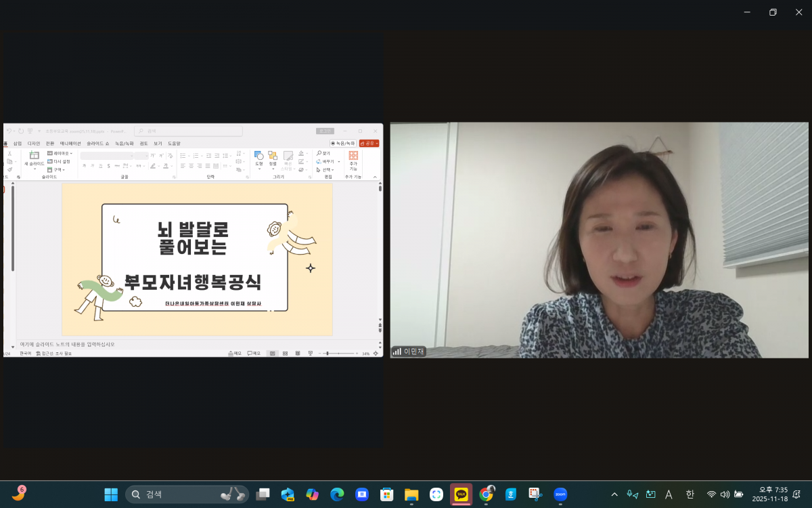Screen dimensions: 812x508
Task: Click the orange Share (공유) button
Action: (x=369, y=144)
